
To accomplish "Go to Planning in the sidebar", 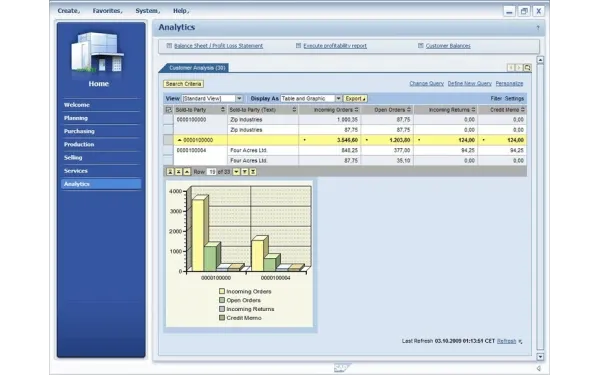I will [76, 118].
